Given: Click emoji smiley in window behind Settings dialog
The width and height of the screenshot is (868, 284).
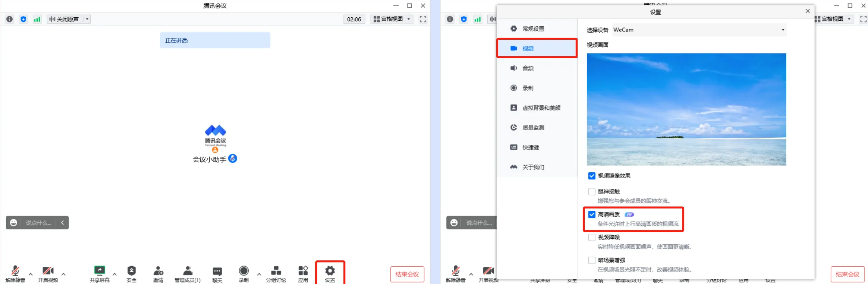Looking at the screenshot, I should (454, 223).
